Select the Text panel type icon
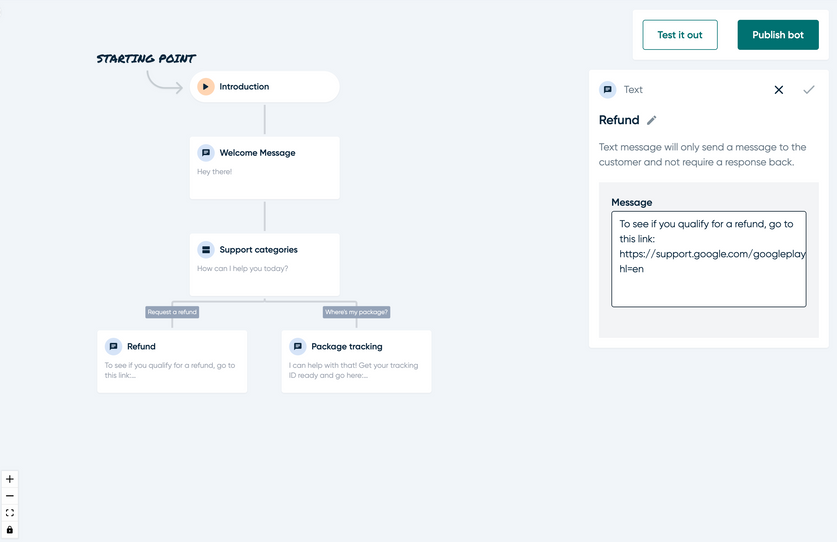837x542 pixels. (607, 90)
